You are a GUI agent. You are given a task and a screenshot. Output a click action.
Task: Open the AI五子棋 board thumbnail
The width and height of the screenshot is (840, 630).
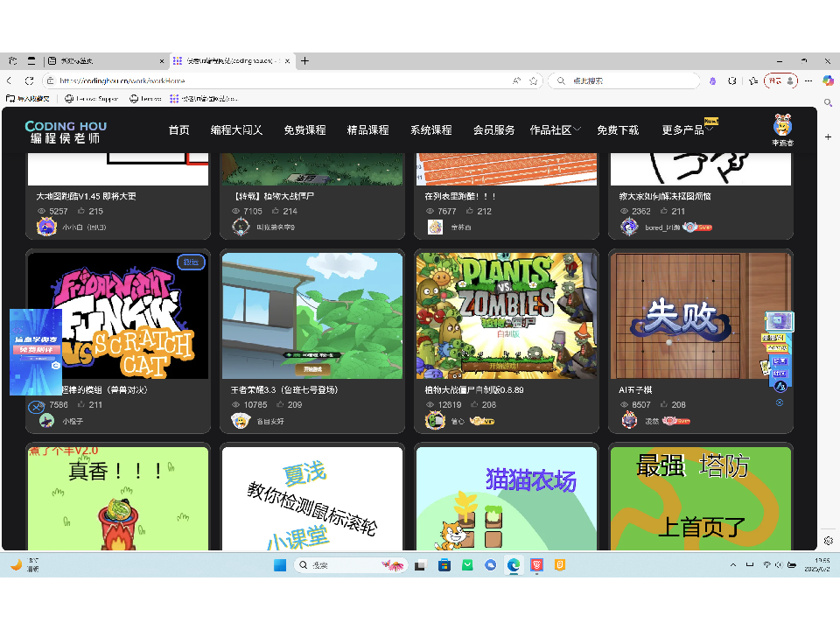point(701,316)
